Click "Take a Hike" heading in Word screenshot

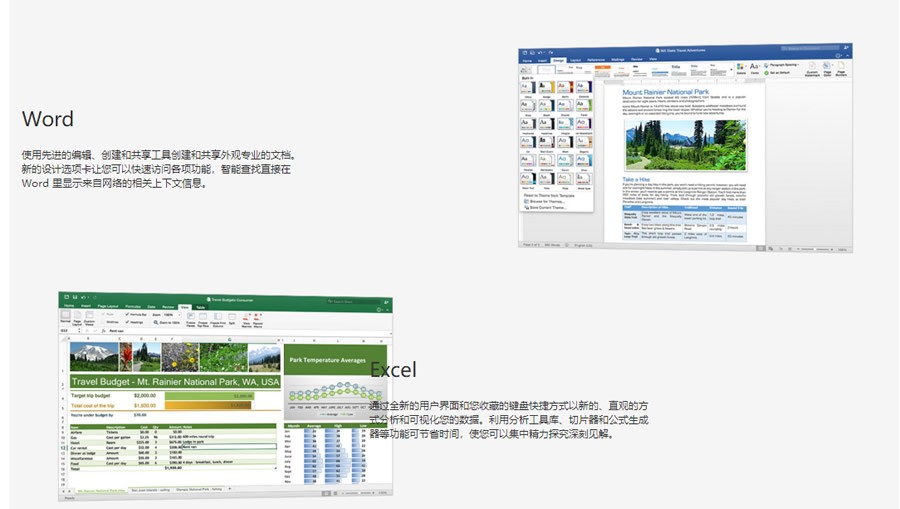[x=636, y=180]
